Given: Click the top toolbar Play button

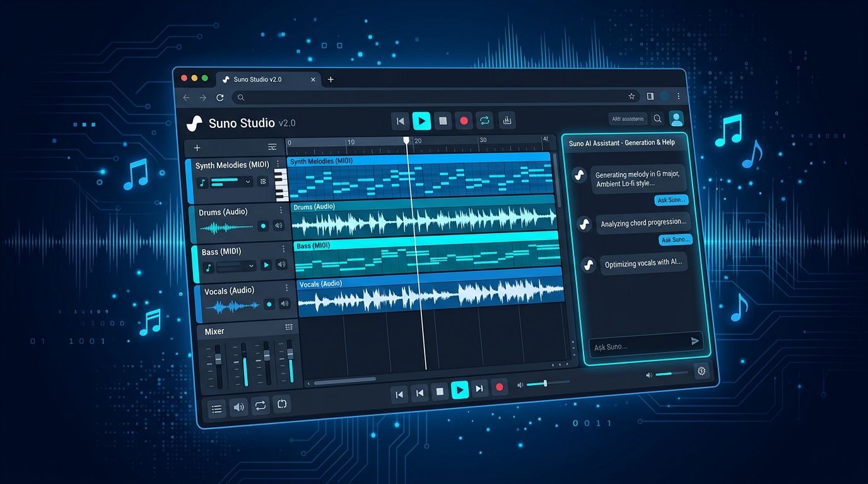Looking at the screenshot, I should [421, 120].
